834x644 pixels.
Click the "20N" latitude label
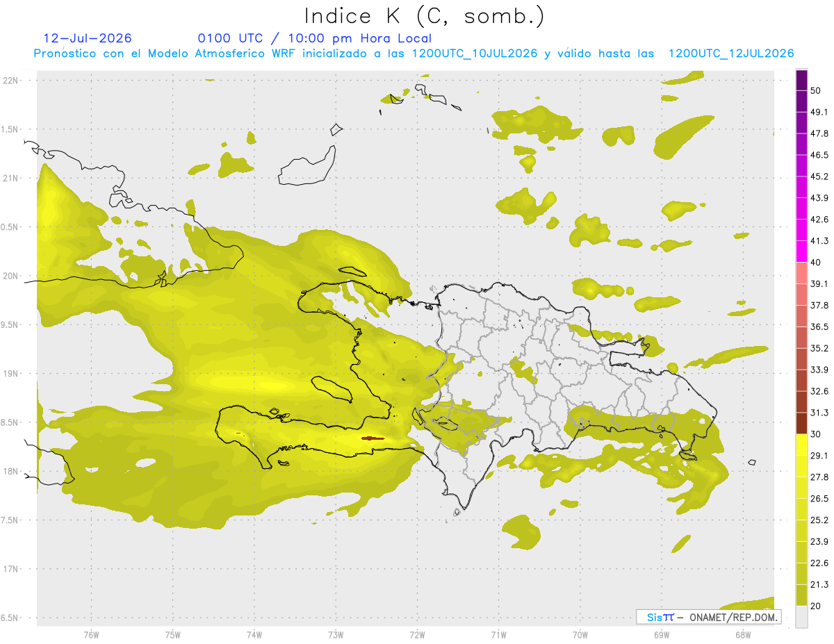click(10, 276)
